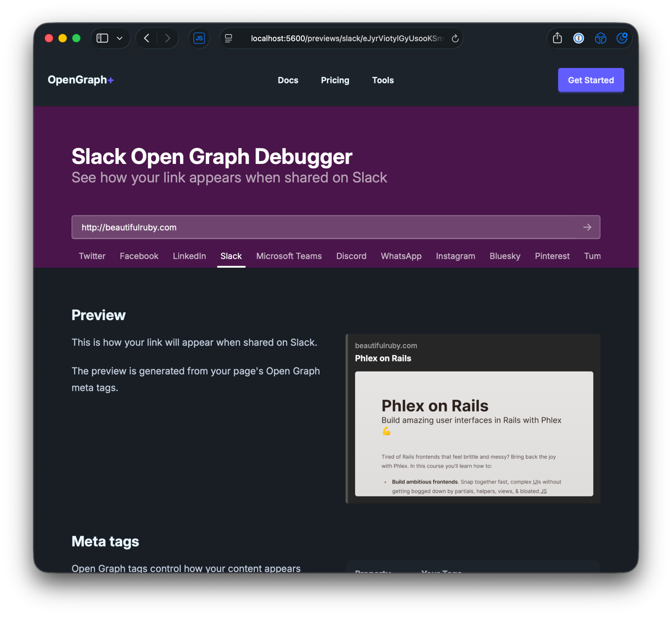672x617 pixels.
Task: Switch to the Twitter preview tab
Action: click(92, 256)
